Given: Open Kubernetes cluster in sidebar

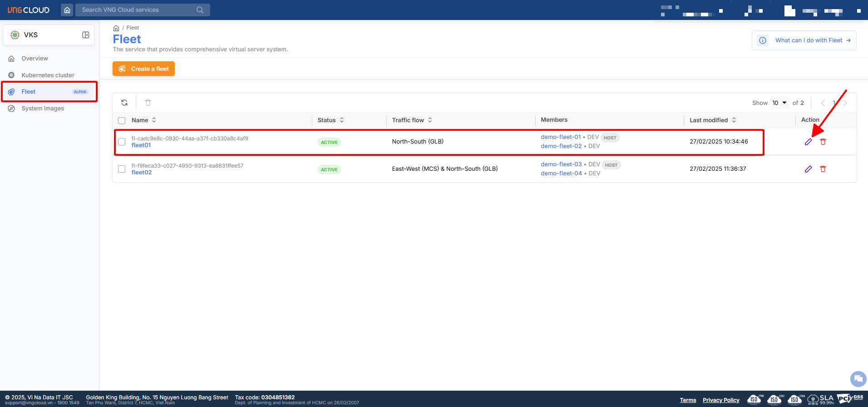Looking at the screenshot, I should coord(48,75).
